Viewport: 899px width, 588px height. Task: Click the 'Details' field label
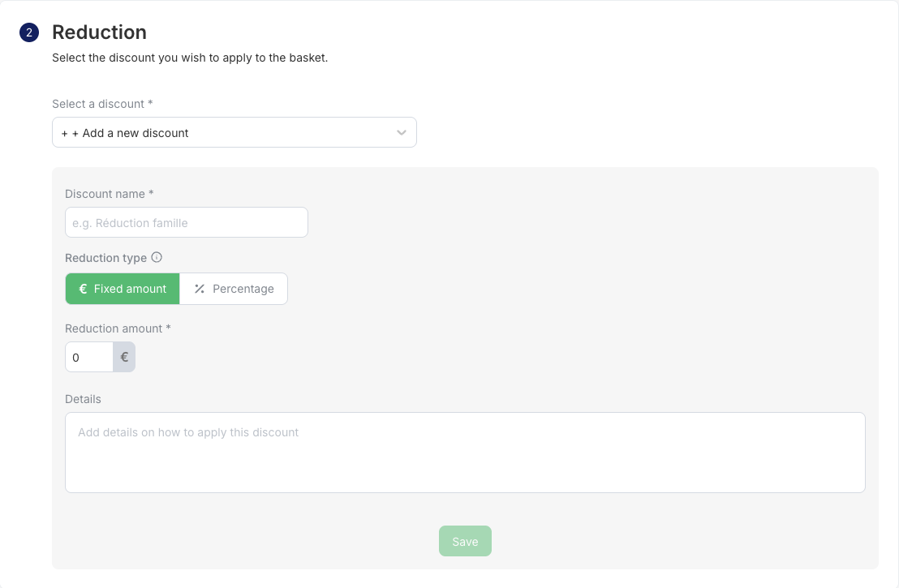[x=83, y=399]
